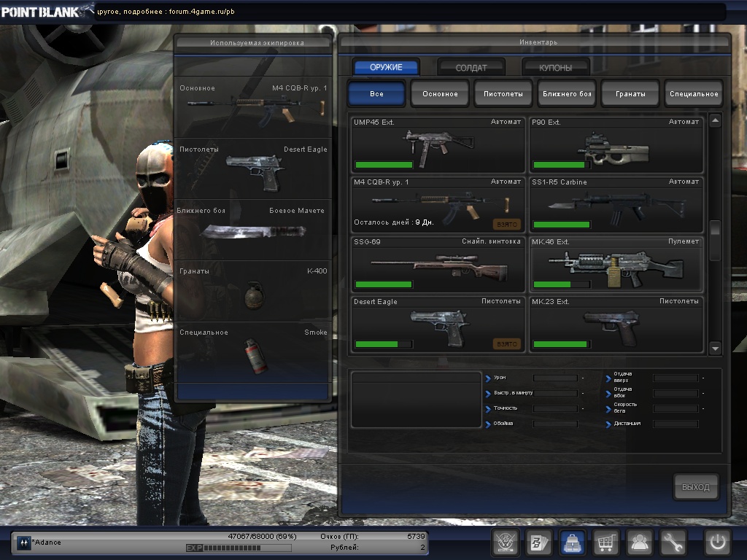Click the inventory scrollbar up arrow
Image resolution: width=747 pixels, height=560 pixels.
point(715,121)
